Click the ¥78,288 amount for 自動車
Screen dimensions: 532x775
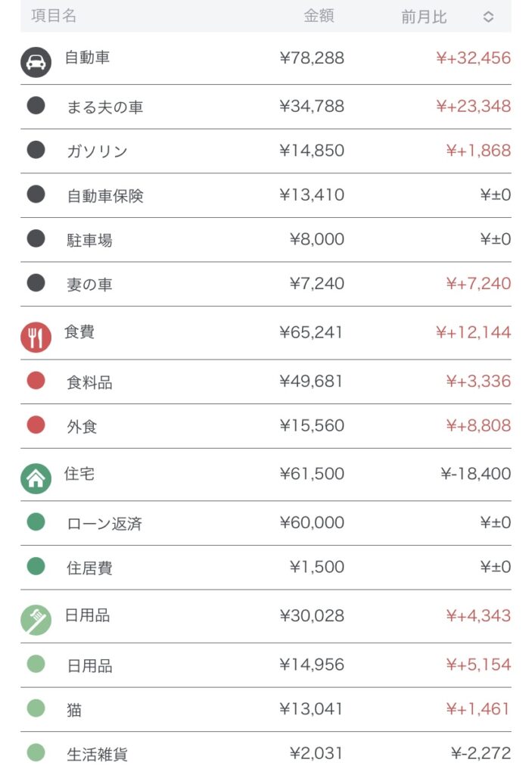point(311,58)
